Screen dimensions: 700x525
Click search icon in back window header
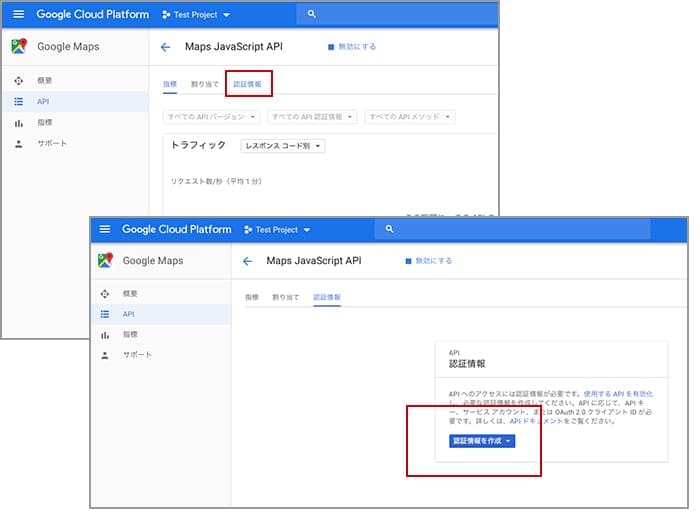312,14
